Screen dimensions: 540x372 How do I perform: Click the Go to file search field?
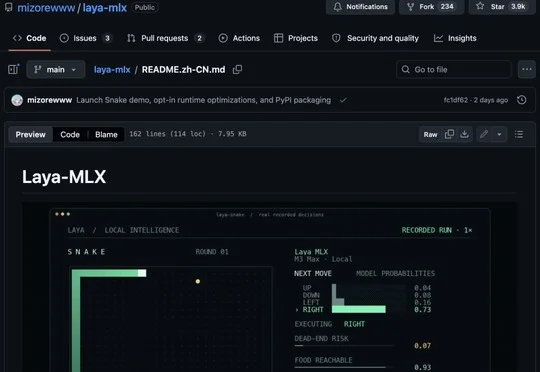pyautogui.click(x=454, y=70)
